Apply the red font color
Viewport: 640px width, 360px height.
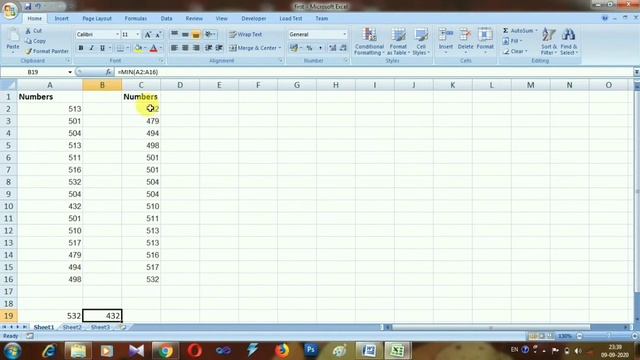click(153, 48)
